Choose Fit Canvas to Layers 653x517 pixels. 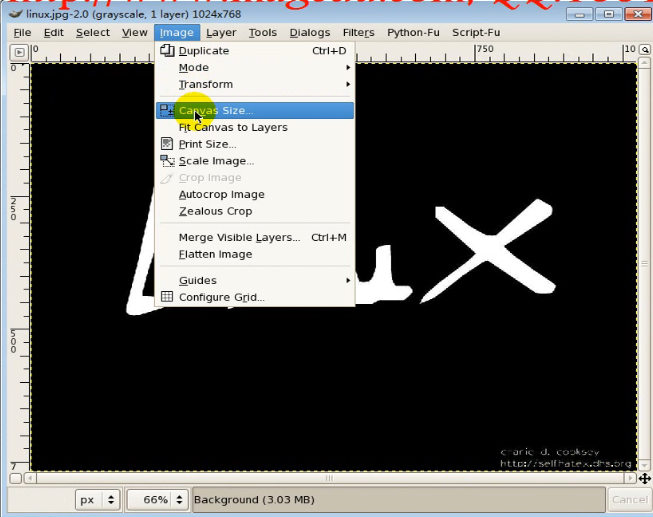coord(255,127)
